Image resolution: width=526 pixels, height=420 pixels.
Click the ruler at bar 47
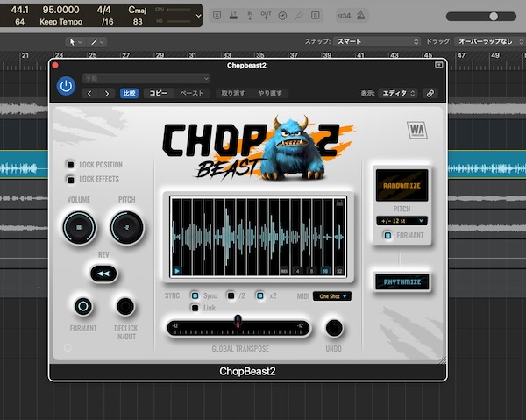[x=461, y=55]
